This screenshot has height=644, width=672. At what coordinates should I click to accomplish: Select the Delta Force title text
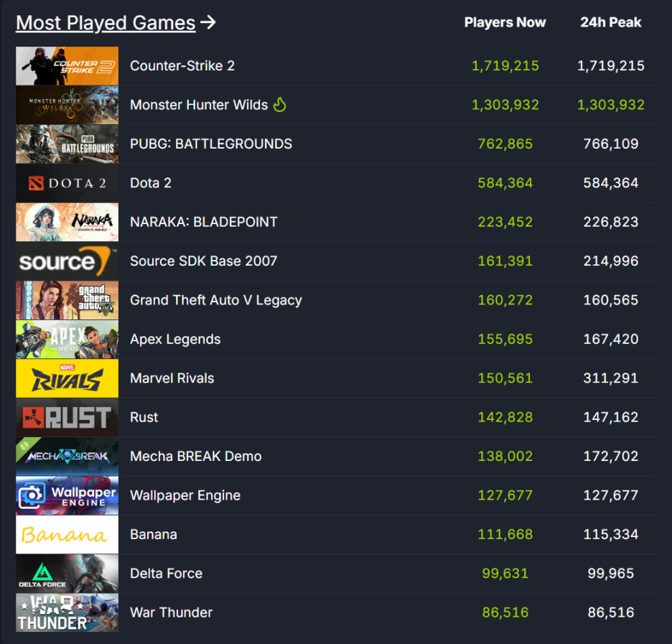point(166,574)
